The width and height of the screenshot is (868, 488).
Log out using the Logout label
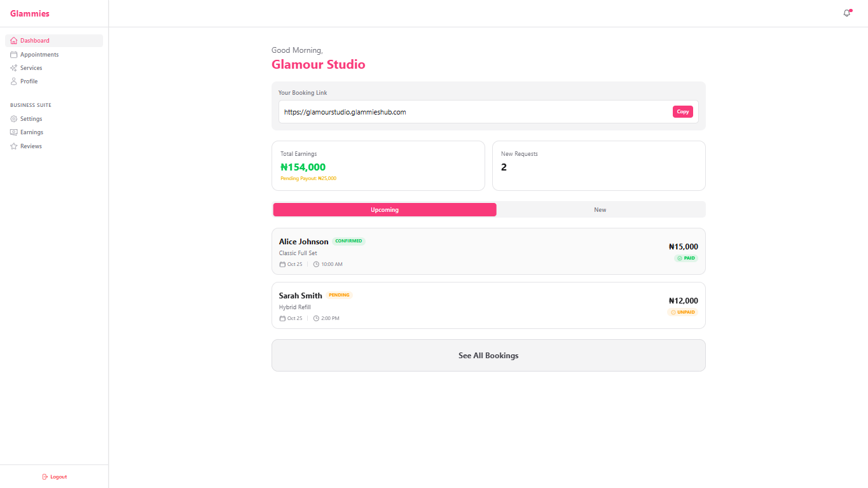click(x=59, y=477)
